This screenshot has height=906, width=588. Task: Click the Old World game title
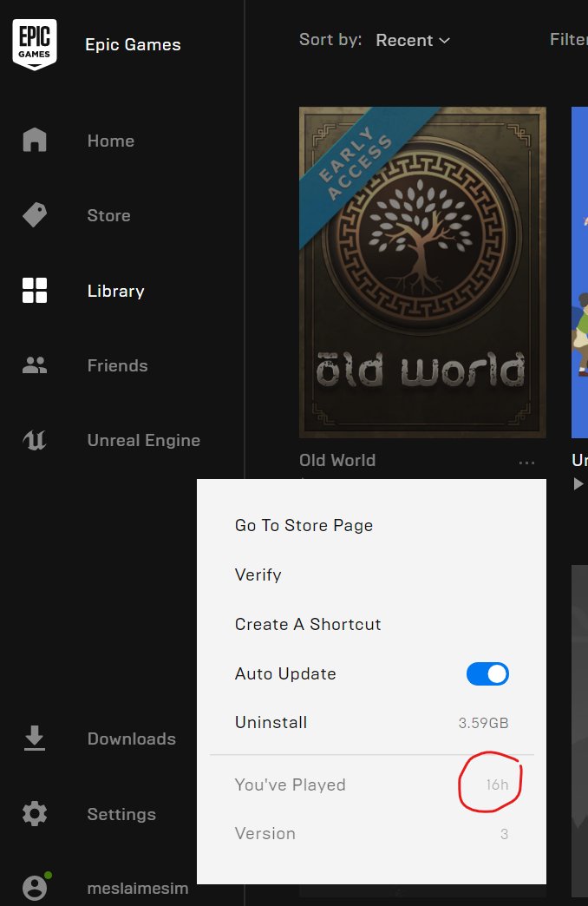(337, 460)
